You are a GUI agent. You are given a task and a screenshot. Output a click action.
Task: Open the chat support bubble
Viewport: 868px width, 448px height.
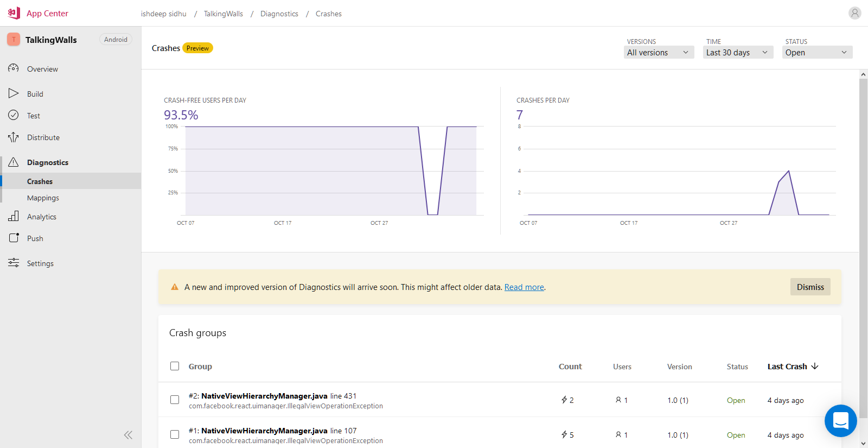(x=840, y=421)
